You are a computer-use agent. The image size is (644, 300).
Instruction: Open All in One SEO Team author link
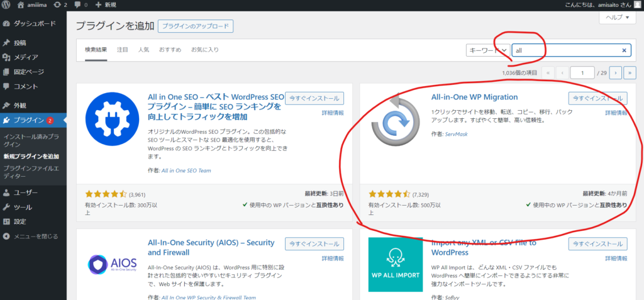(186, 170)
